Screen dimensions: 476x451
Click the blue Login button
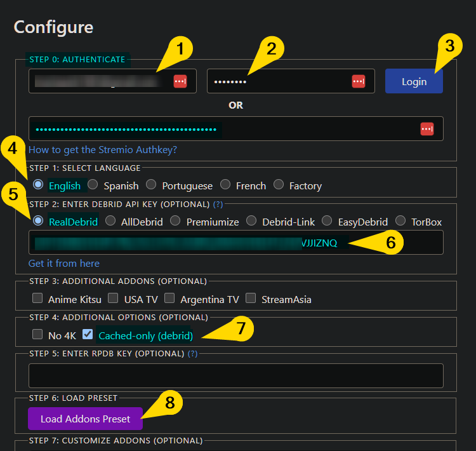pyautogui.click(x=414, y=81)
